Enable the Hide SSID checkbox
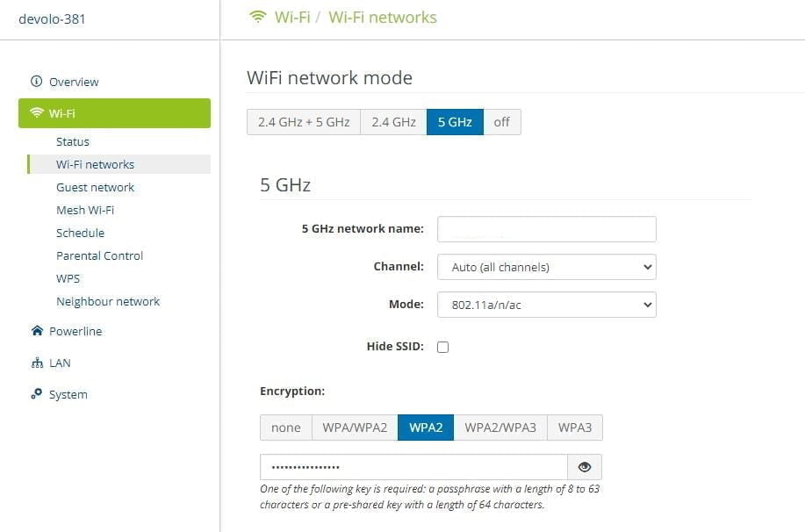Image resolution: width=805 pixels, height=532 pixels. [442, 347]
